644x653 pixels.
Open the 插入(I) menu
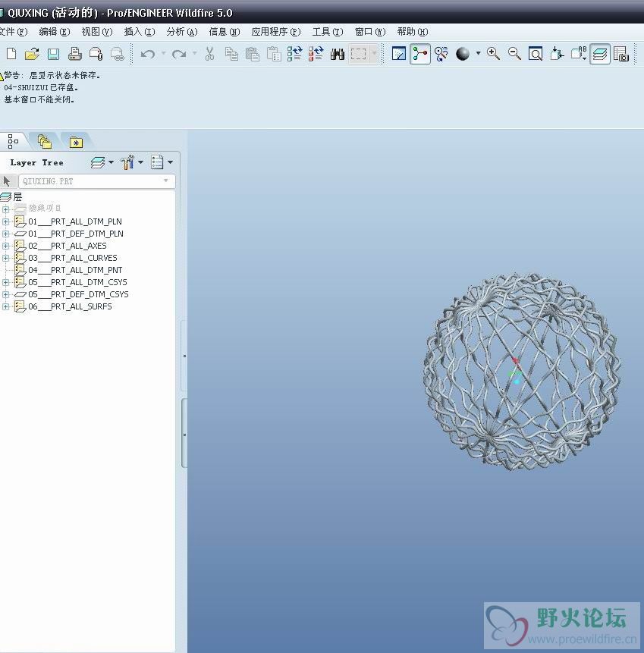click(x=140, y=32)
